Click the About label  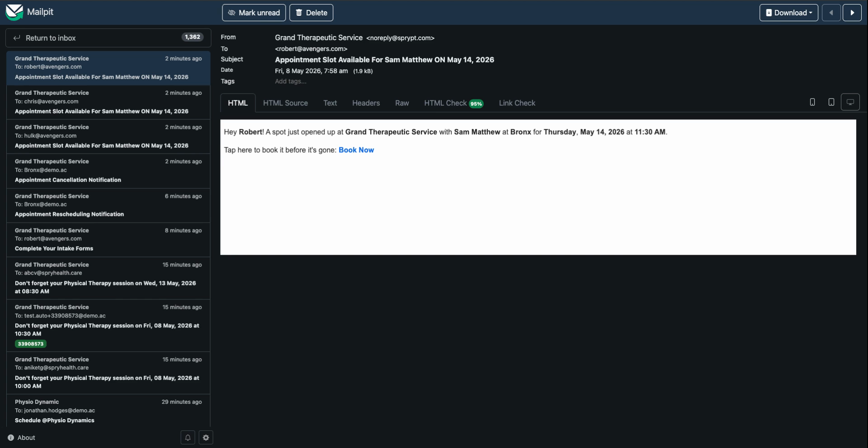(26, 438)
